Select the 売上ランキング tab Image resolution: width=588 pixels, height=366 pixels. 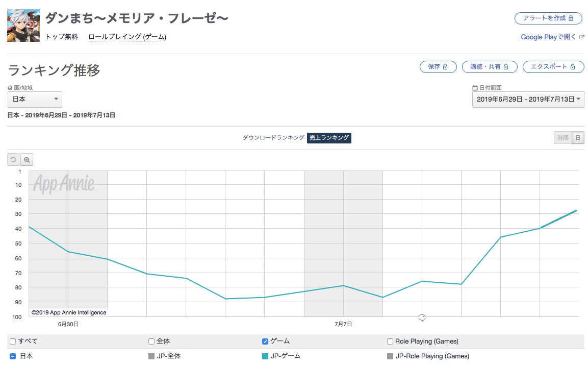[329, 138]
